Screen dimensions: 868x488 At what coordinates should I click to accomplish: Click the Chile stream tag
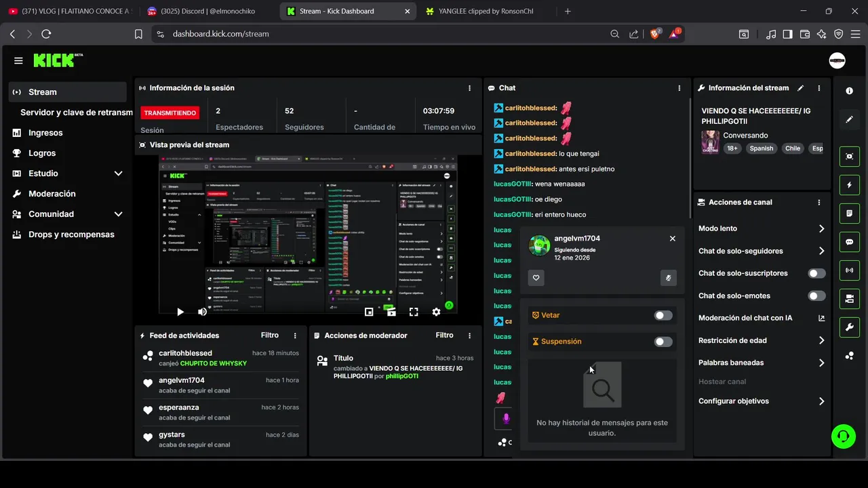[x=793, y=148]
